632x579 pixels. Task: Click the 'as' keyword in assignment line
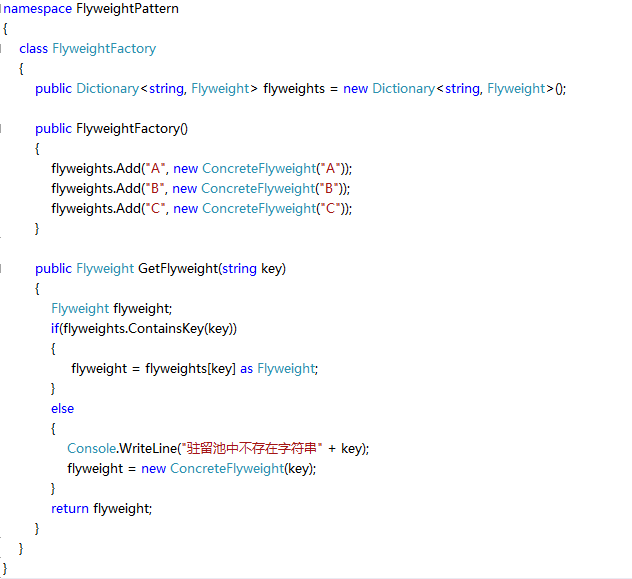(x=246, y=369)
